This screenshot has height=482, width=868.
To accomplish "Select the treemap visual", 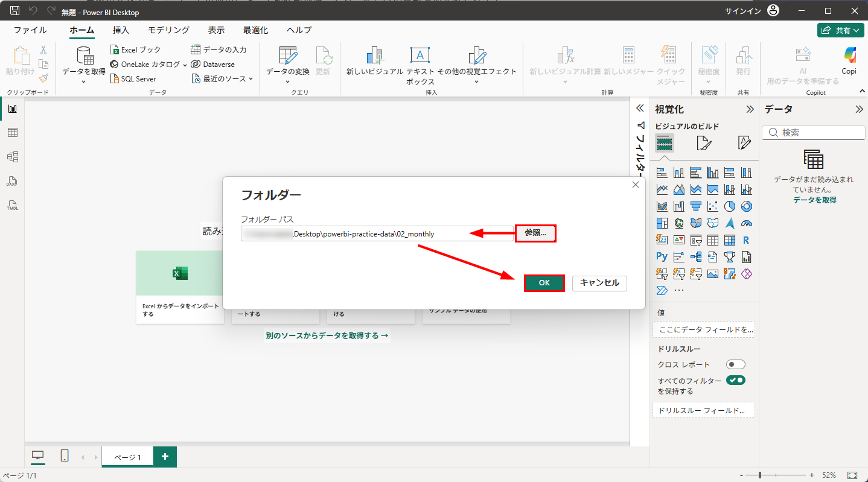I will (662, 223).
